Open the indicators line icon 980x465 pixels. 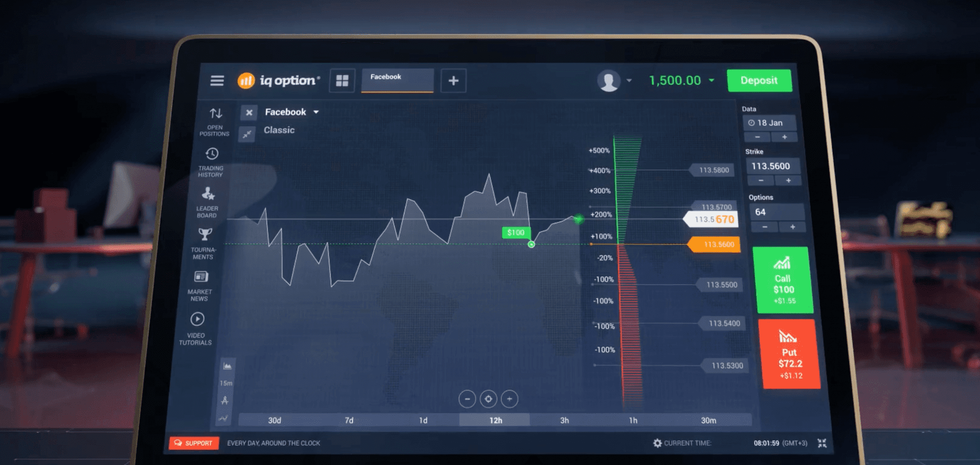pos(223,418)
